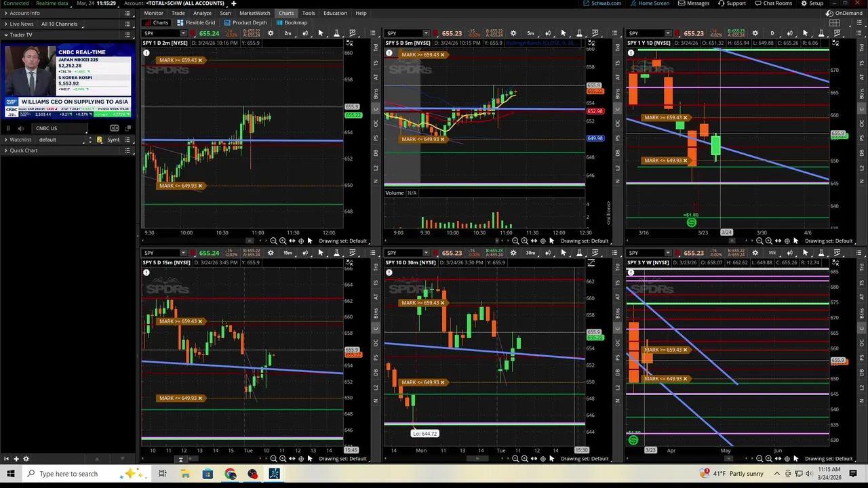This screenshot has height=488, width=868.
Task: Click the 30m aggregation button in the 10-day chart
Action: pos(530,253)
